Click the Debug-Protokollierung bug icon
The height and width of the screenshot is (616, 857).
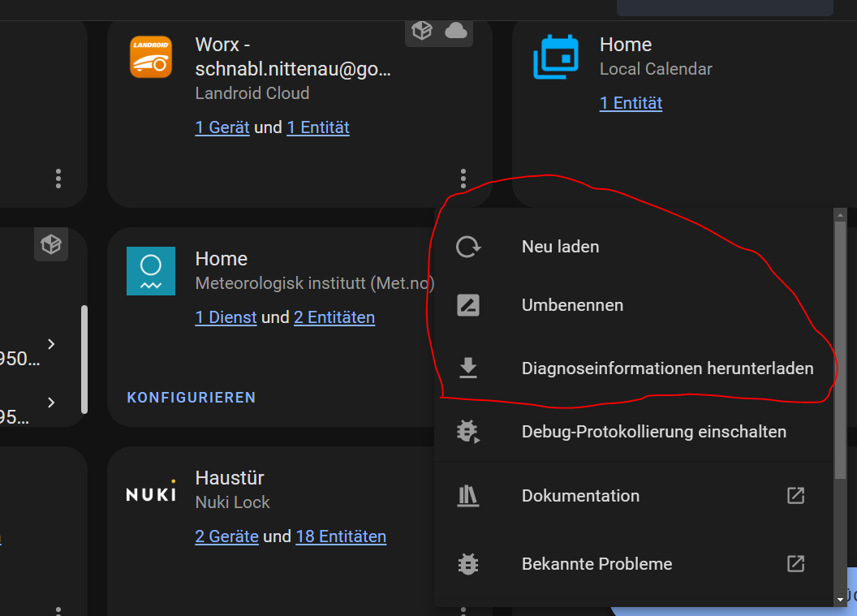[468, 431]
